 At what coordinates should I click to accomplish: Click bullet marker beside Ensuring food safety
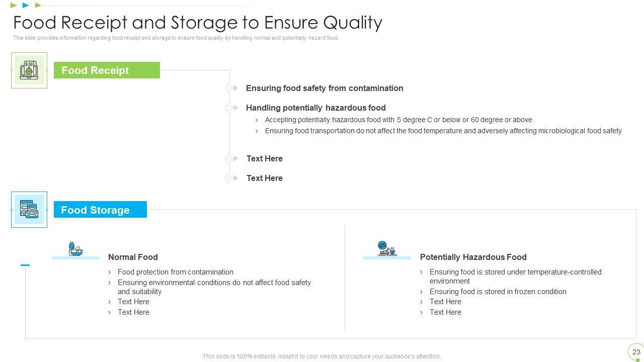[x=231, y=88]
